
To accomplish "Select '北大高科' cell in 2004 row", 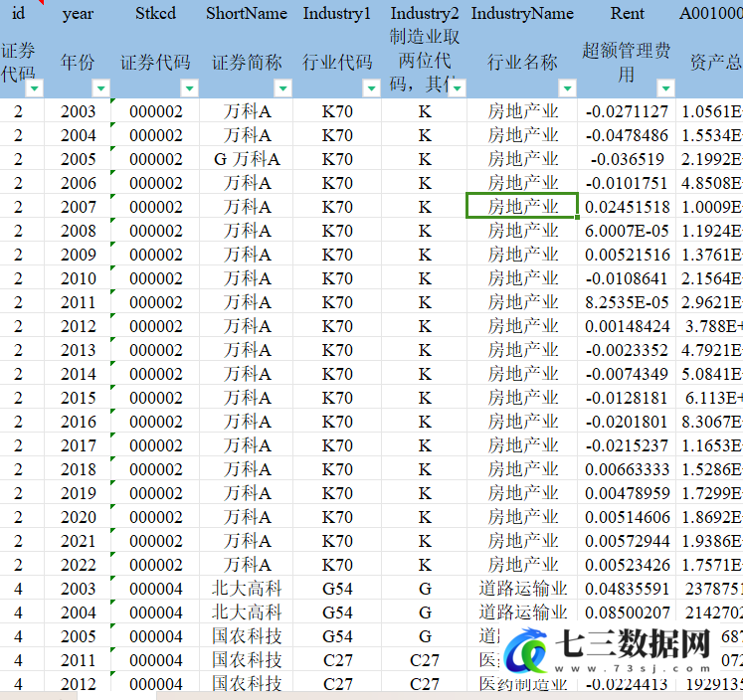I will click(247, 612).
